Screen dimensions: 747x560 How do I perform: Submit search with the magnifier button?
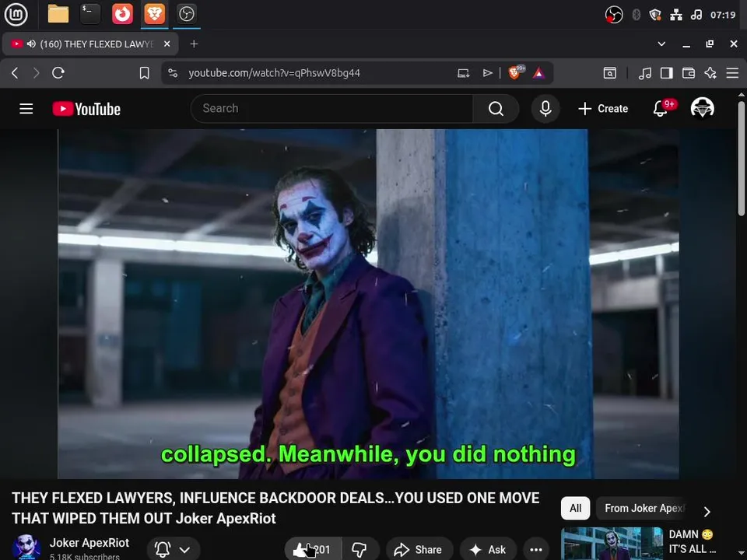[x=496, y=109]
